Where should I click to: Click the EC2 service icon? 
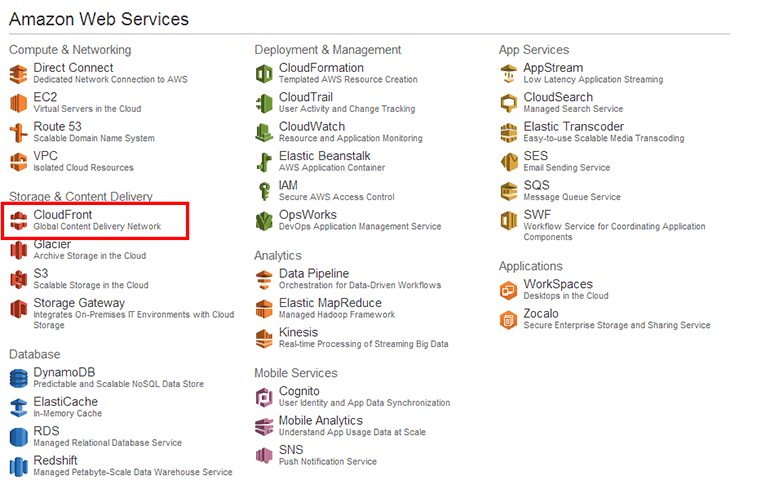click(x=19, y=103)
